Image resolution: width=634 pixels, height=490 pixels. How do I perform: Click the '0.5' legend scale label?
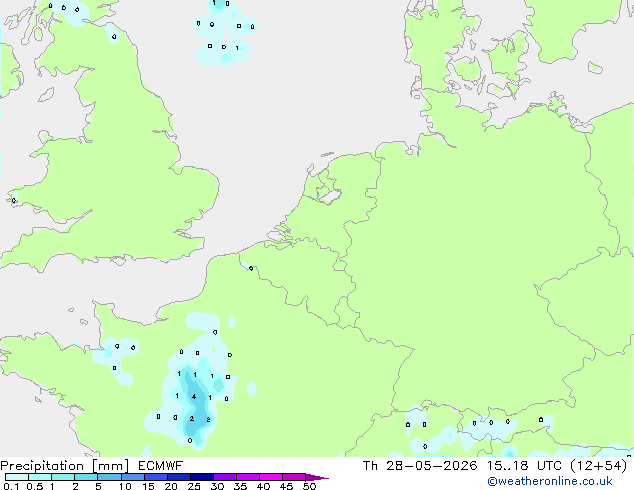coord(35,486)
